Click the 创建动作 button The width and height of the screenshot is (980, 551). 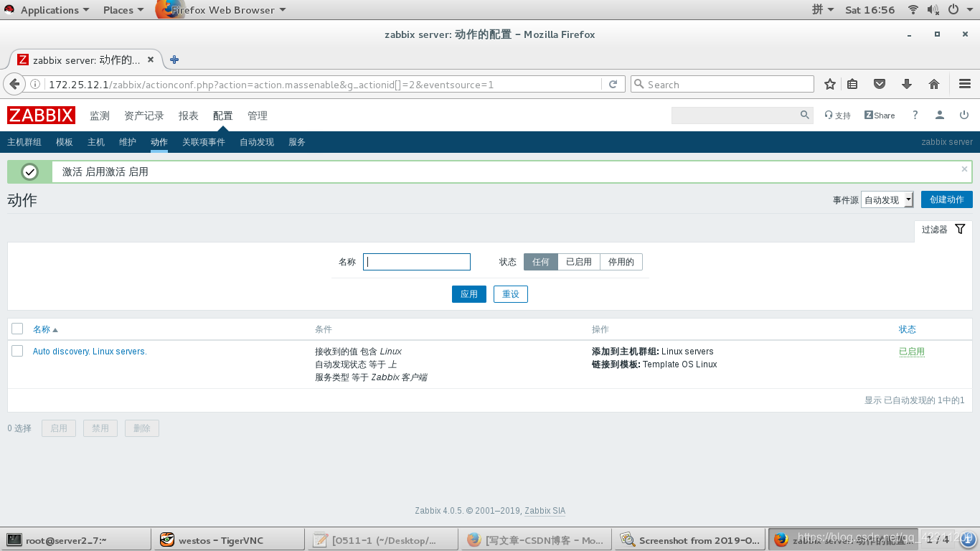(x=947, y=199)
